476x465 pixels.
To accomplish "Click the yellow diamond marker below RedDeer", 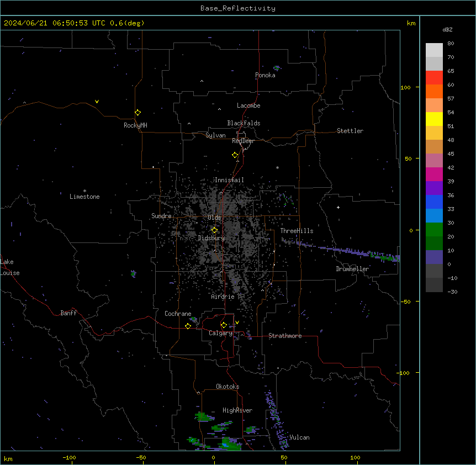I will coord(235,155).
